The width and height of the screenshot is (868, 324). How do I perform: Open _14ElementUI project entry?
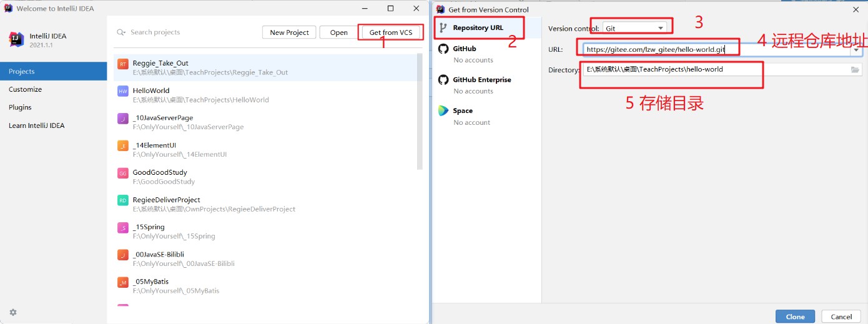click(x=268, y=150)
